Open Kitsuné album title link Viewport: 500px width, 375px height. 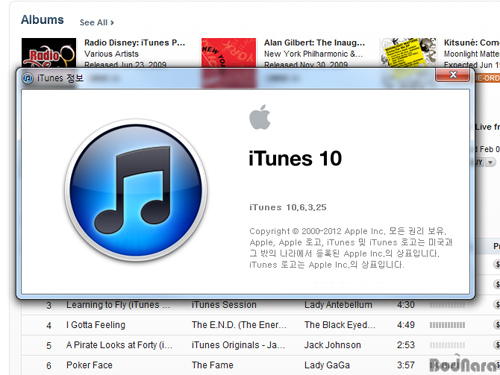pos(471,43)
